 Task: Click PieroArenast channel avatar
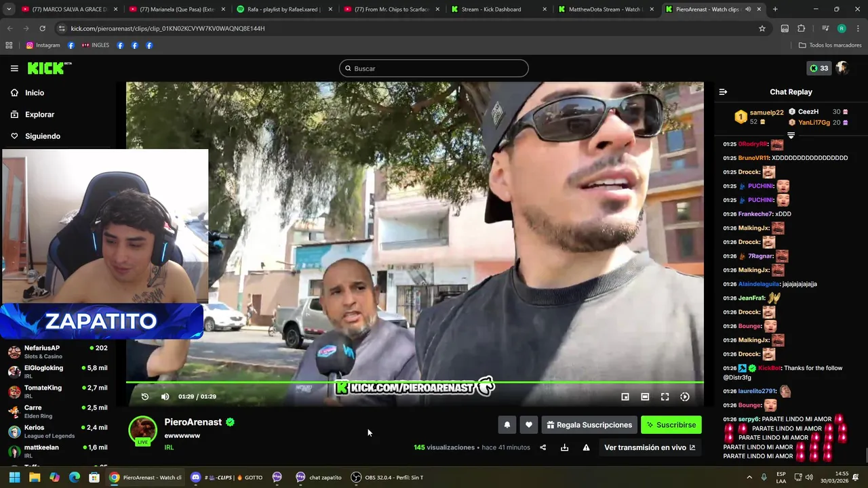coord(143,431)
